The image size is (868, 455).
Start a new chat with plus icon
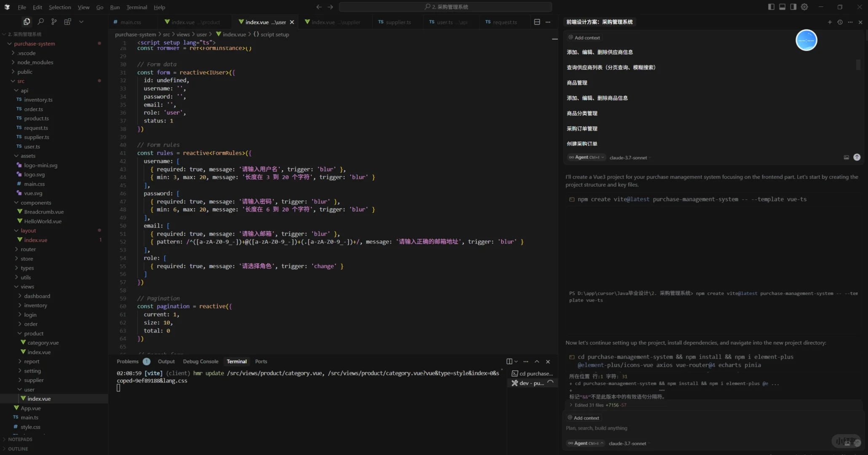click(829, 22)
